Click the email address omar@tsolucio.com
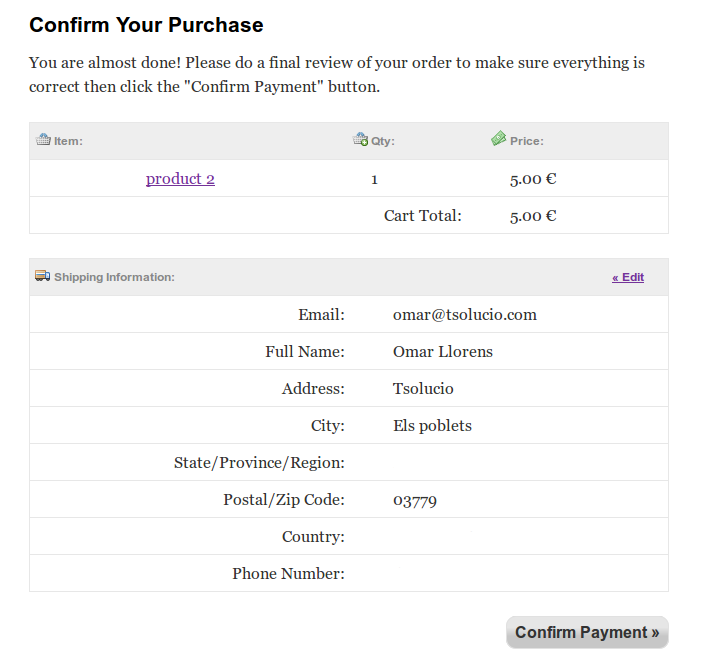This screenshot has width=707, height=671. [x=465, y=315]
